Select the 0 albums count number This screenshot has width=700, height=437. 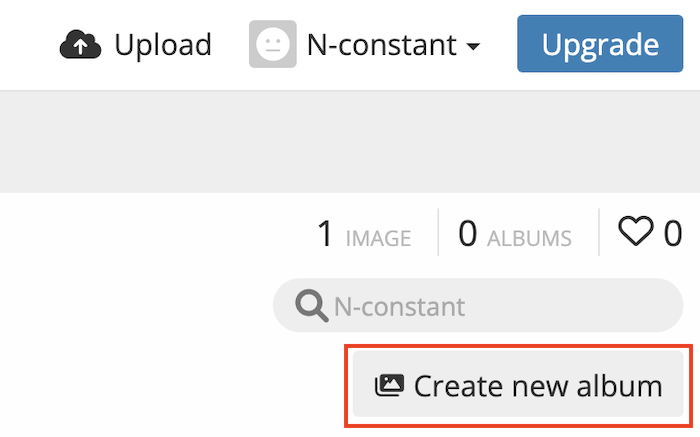467,234
